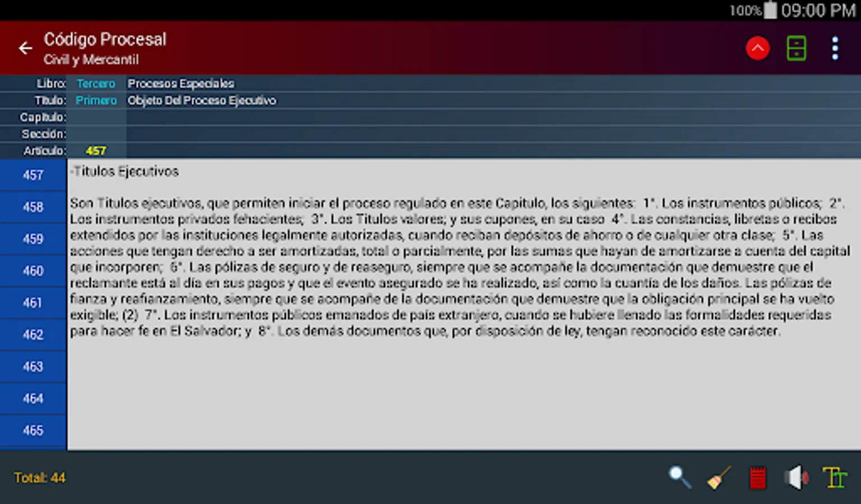
Task: Select article 461 in the list
Action: click(x=33, y=303)
